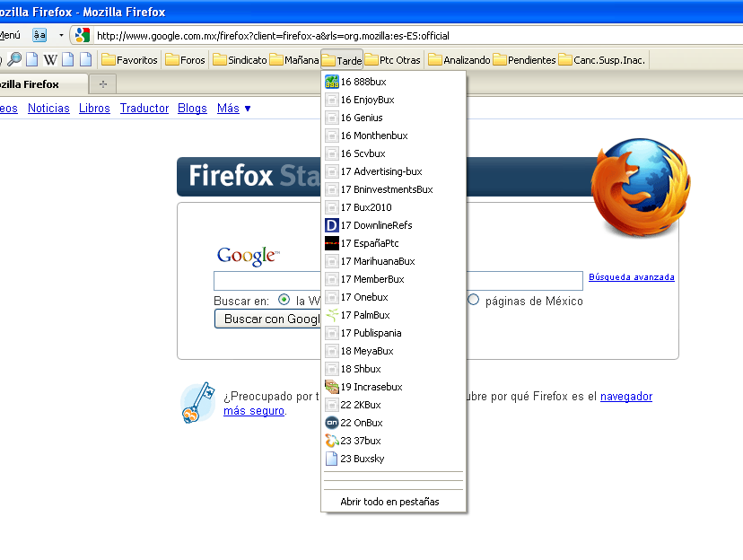Open the Sindicato bookmarks folder
Viewport: 743px width, 560px height.
240,60
